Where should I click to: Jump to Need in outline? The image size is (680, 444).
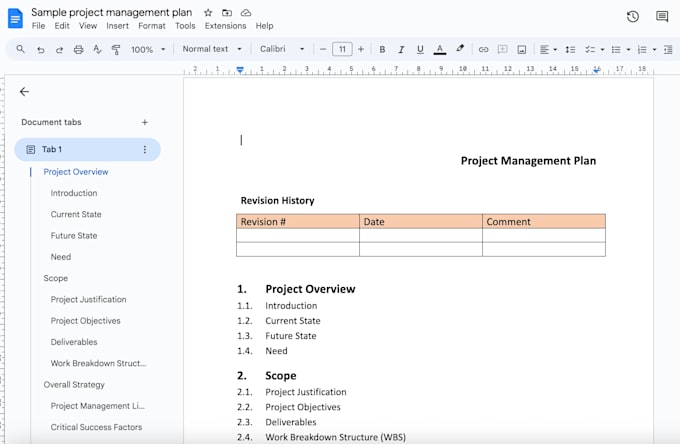point(61,257)
